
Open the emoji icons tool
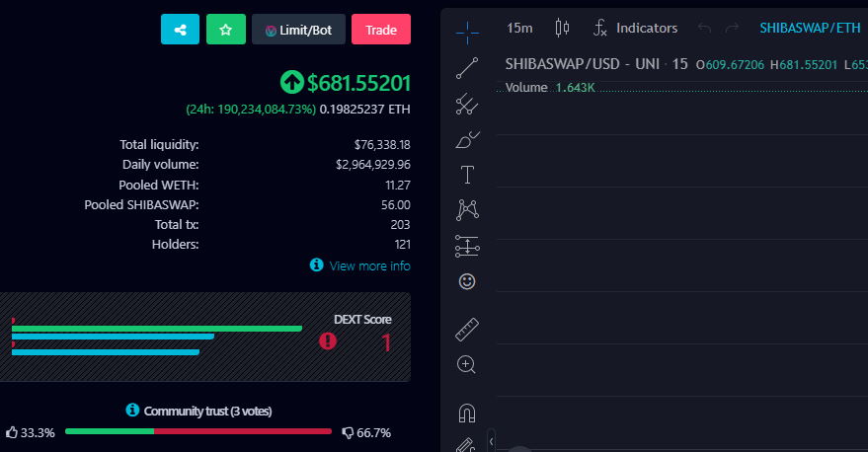tap(467, 281)
